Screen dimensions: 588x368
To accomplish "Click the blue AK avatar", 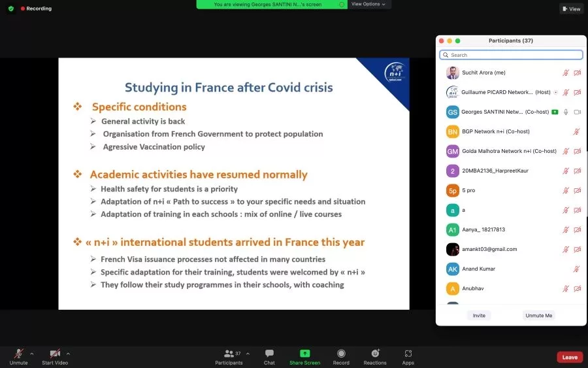I will (x=453, y=269).
